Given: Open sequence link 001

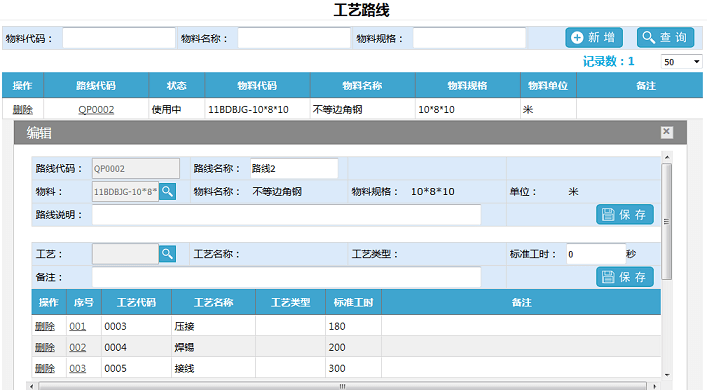Looking at the screenshot, I should 78,326.
